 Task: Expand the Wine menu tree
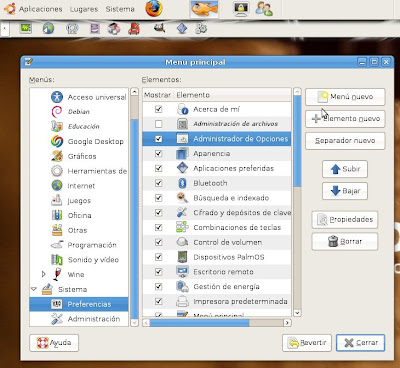coord(44,274)
